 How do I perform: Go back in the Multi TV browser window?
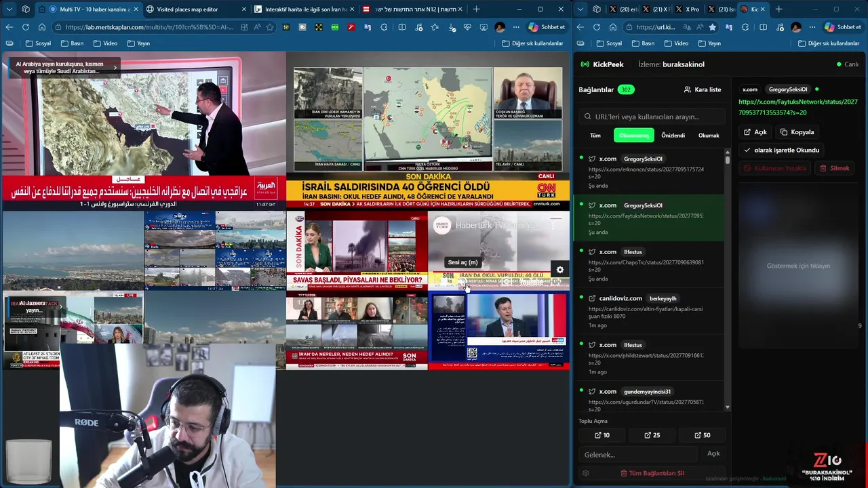[x=9, y=27]
